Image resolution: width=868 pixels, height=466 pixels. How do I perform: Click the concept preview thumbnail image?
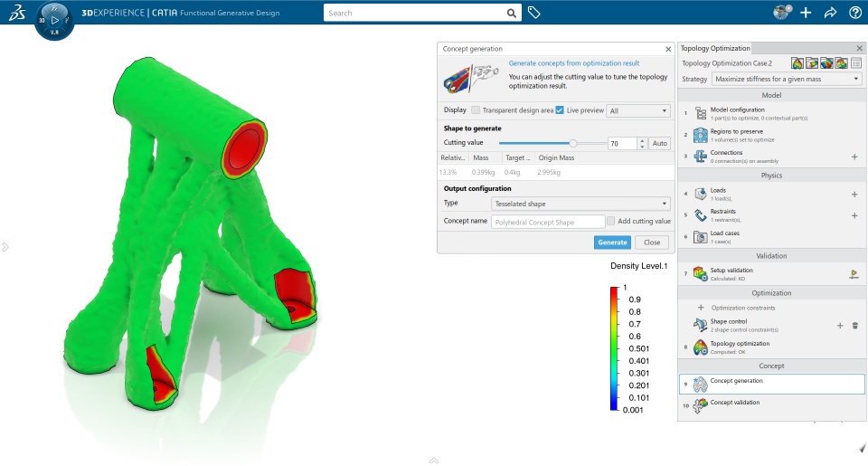tap(470, 79)
